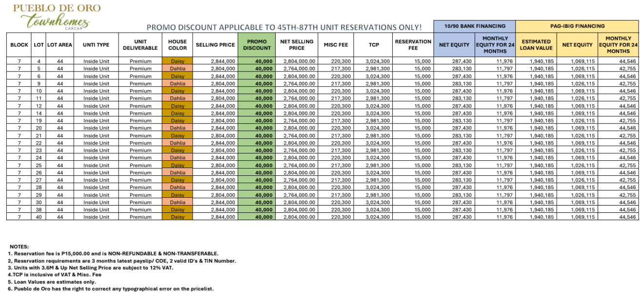Viewport: 644px width, 302px height.
Task: Click the Dahlia color cell for lot 5
Action: click(x=177, y=69)
